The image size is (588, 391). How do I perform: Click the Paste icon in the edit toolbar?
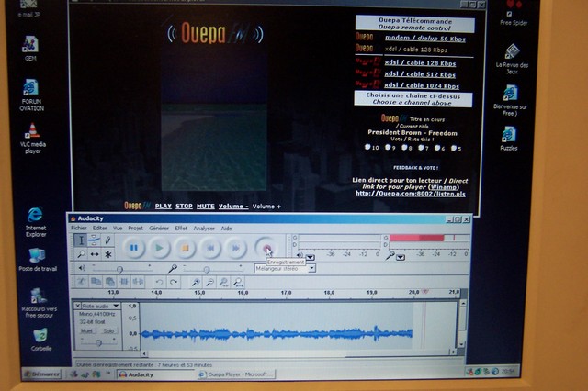tap(110, 281)
